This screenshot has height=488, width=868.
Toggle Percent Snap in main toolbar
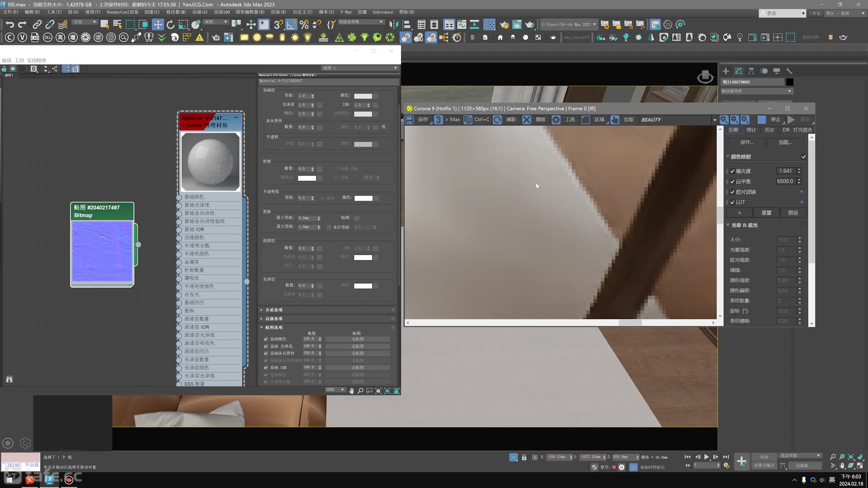(304, 24)
